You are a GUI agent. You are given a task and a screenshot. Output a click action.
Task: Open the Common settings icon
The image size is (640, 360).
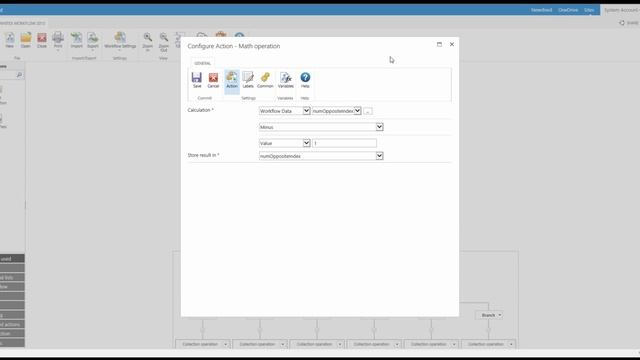pyautogui.click(x=265, y=80)
